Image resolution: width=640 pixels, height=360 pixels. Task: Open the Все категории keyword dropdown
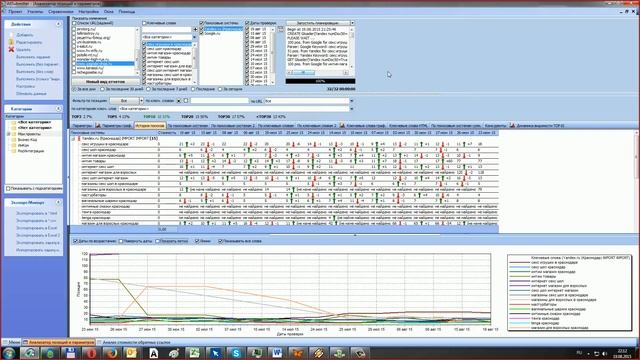(x=194, y=37)
